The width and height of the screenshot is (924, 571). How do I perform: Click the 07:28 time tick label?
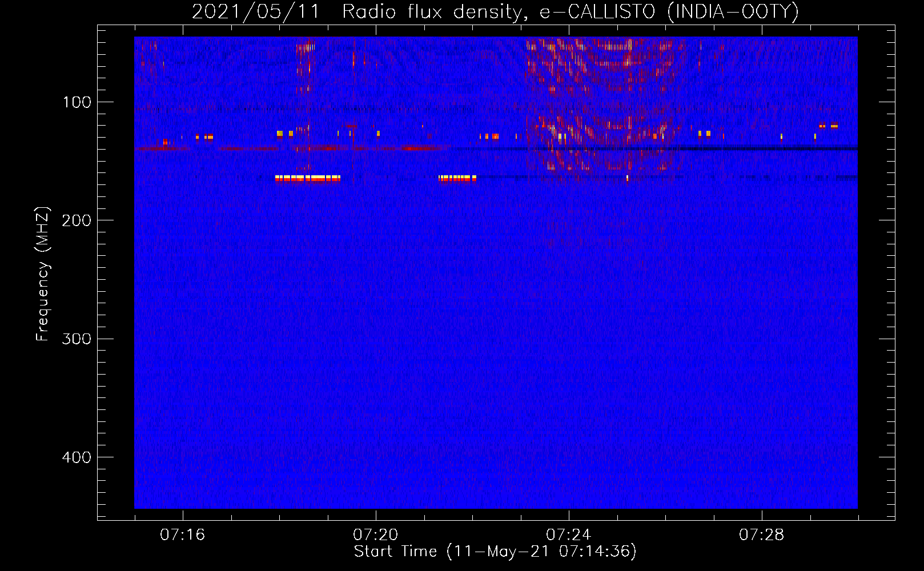point(761,535)
